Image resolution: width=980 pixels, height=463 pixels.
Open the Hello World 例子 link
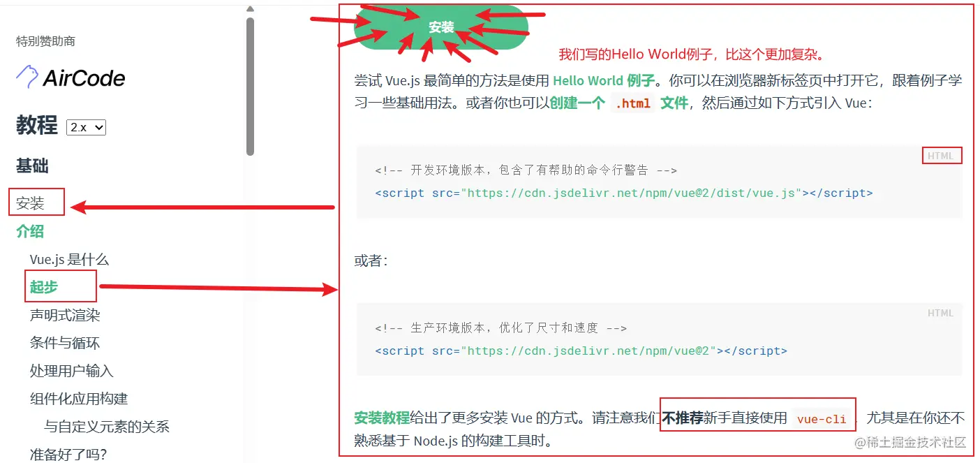(x=604, y=80)
